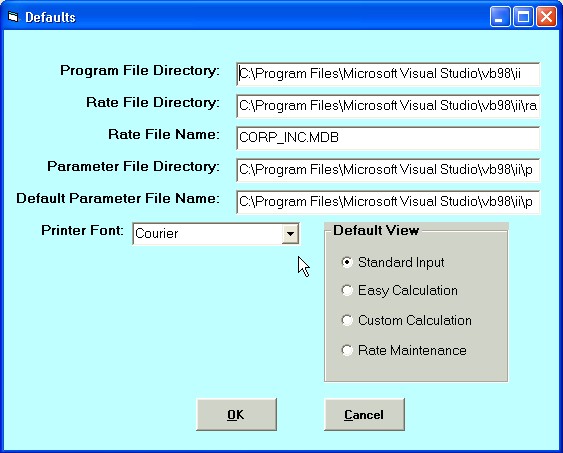Select Custom Calculation as default view

[x=347, y=320]
